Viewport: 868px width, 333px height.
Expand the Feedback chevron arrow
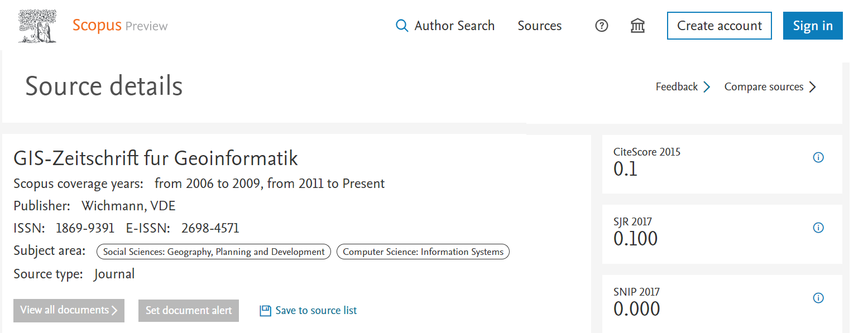pos(707,86)
